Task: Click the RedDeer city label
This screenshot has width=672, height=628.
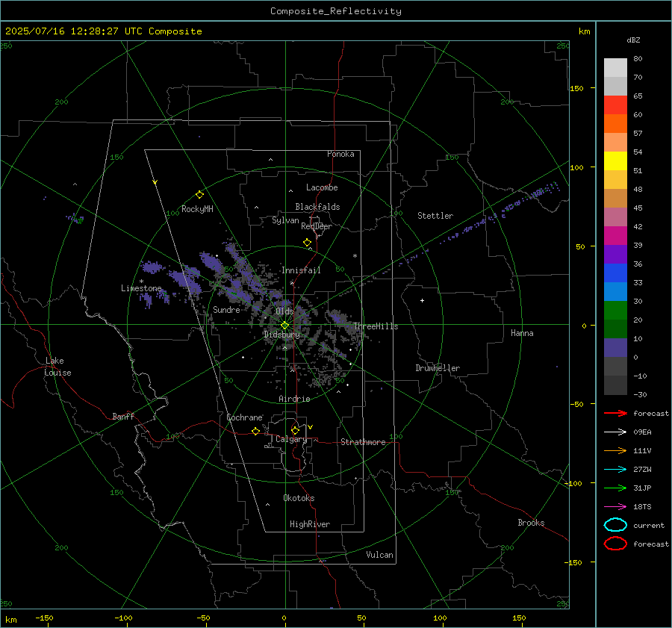Action: [317, 226]
